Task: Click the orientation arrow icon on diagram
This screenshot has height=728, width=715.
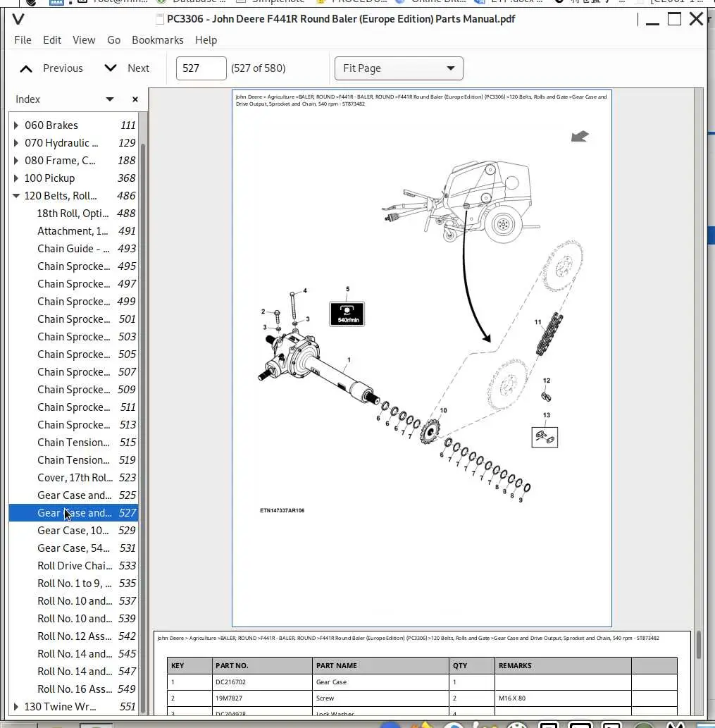Action: coord(580,136)
